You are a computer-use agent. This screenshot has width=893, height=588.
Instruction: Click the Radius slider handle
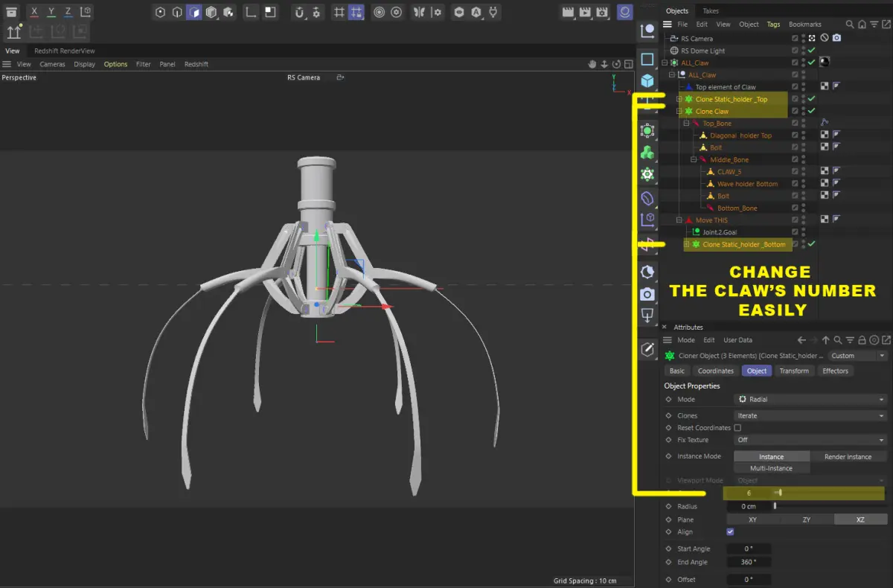coord(775,506)
